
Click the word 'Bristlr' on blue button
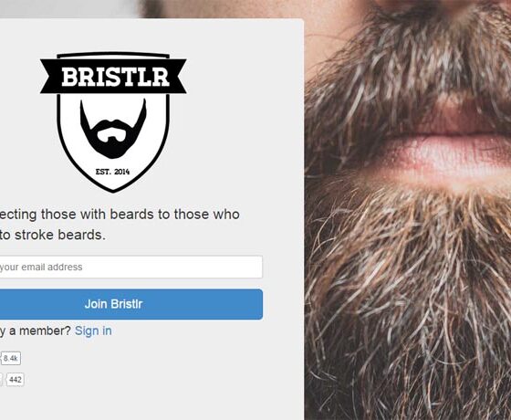[x=127, y=304]
